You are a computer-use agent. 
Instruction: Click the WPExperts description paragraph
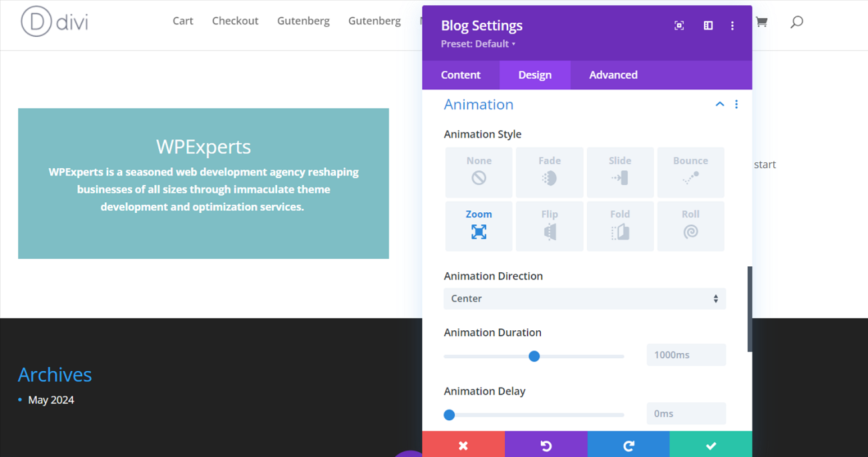pos(204,189)
